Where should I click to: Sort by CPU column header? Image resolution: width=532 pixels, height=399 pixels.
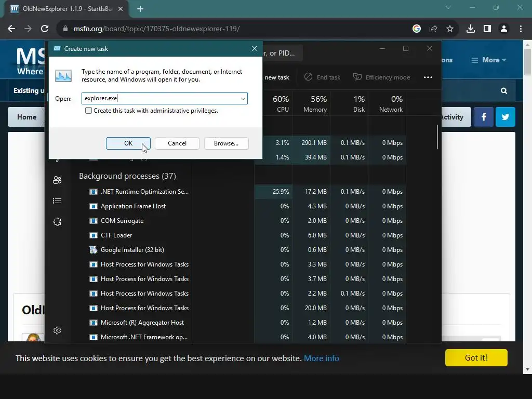point(281,104)
